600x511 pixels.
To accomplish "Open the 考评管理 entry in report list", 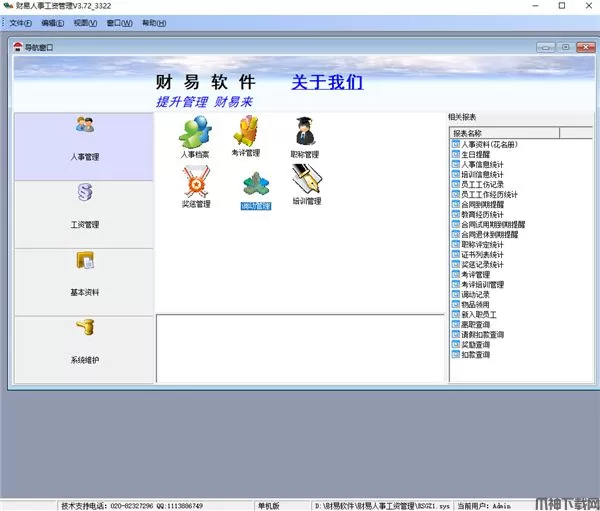I will (x=471, y=274).
